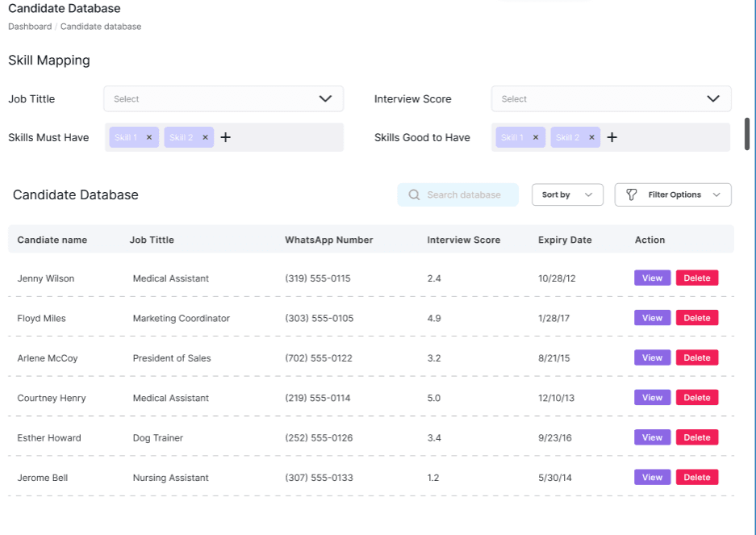Add a new Skills Must Have tag
Screen dimensions: 756x535
click(x=226, y=138)
